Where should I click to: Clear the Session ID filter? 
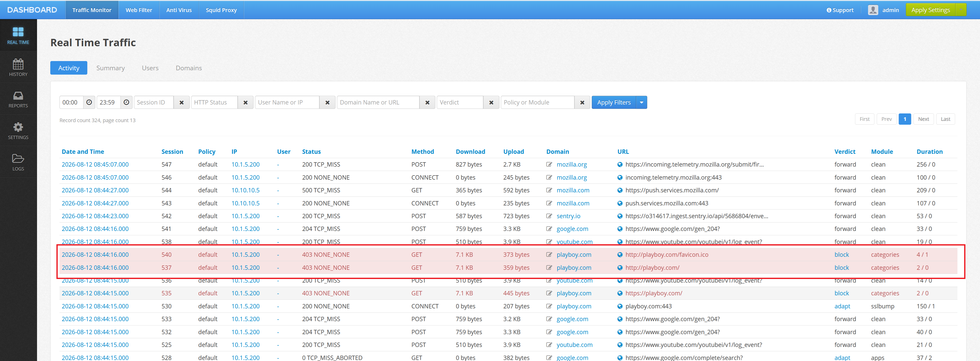[182, 102]
